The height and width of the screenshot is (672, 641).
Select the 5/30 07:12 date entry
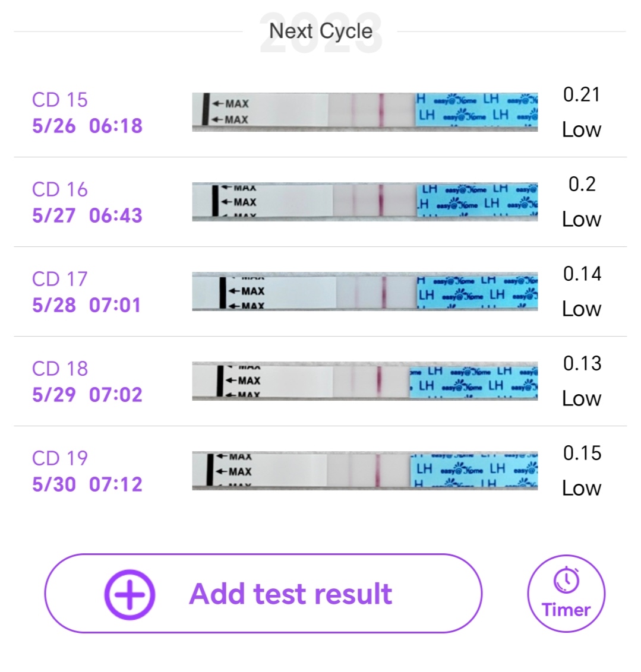(x=87, y=484)
